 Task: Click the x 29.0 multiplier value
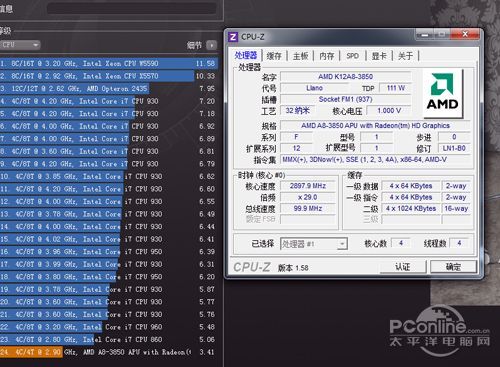click(308, 197)
